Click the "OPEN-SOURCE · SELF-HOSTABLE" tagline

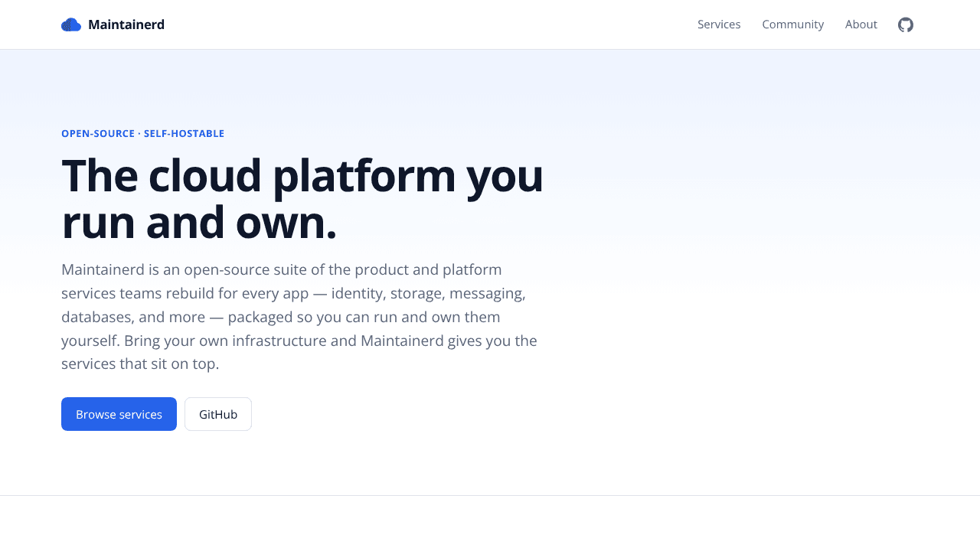(142, 133)
